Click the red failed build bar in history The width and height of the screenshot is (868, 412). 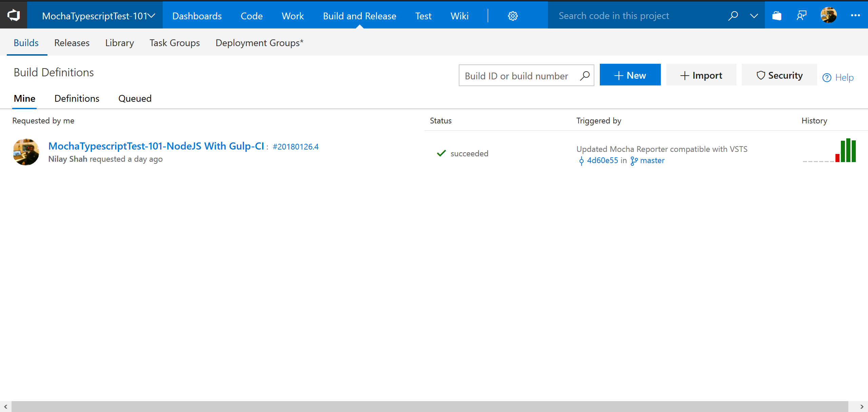pos(837,158)
